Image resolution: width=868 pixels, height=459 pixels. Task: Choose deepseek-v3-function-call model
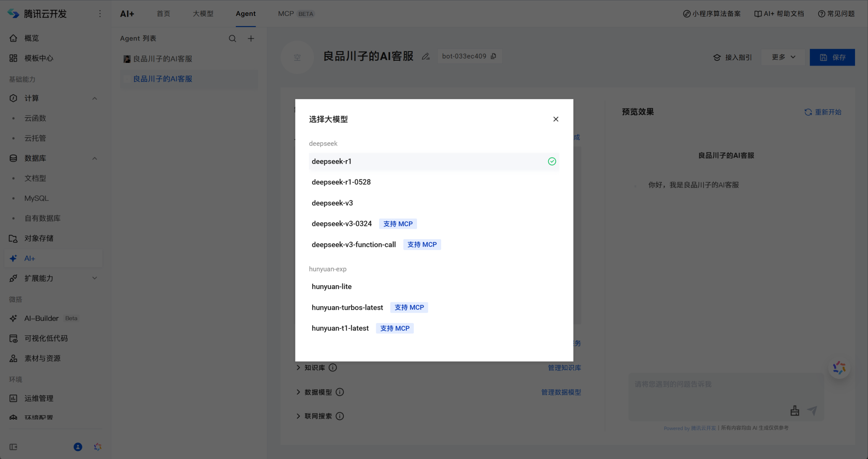(434, 245)
